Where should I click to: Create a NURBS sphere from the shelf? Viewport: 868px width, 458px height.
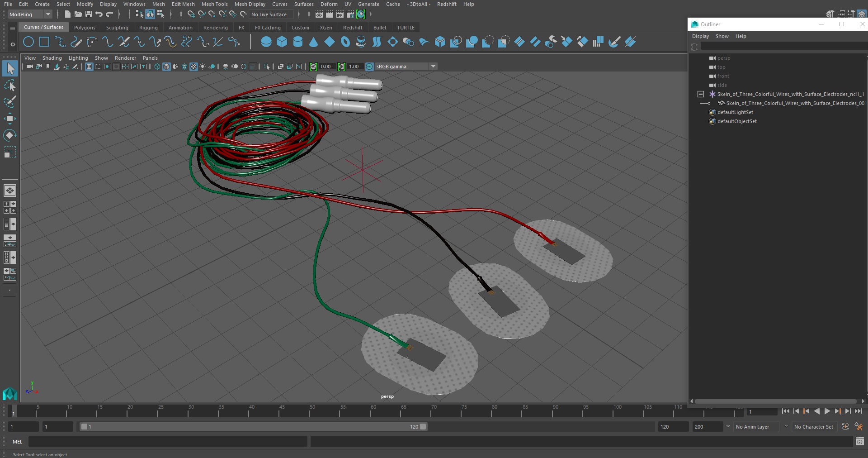tap(266, 42)
